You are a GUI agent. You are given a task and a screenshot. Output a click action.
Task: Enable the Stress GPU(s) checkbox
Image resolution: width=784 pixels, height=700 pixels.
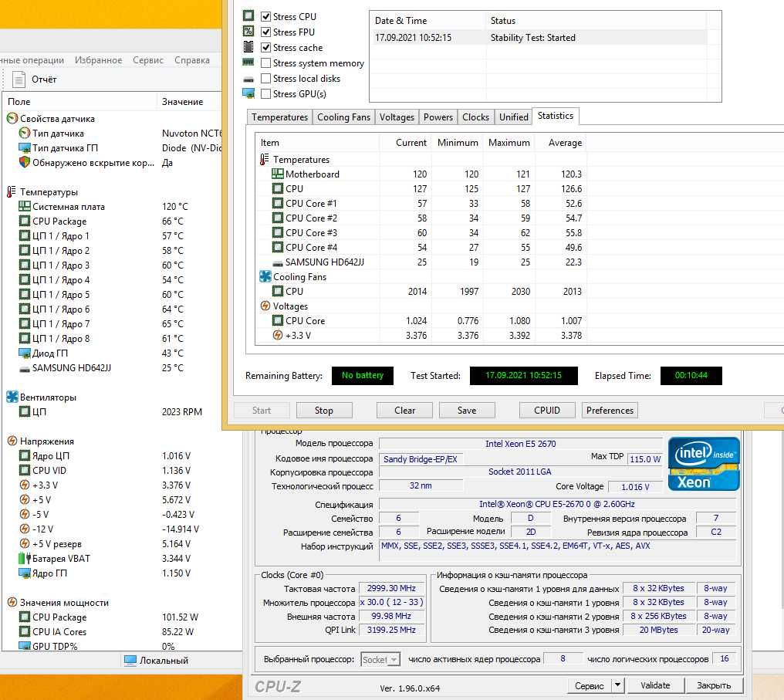click(266, 94)
